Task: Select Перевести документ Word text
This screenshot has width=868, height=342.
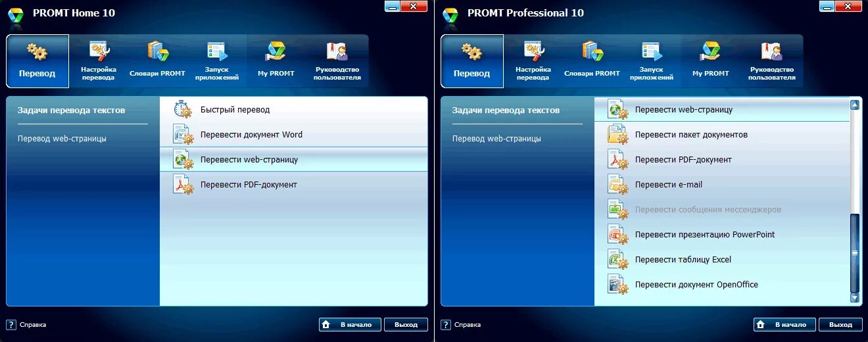Action: coord(251,135)
